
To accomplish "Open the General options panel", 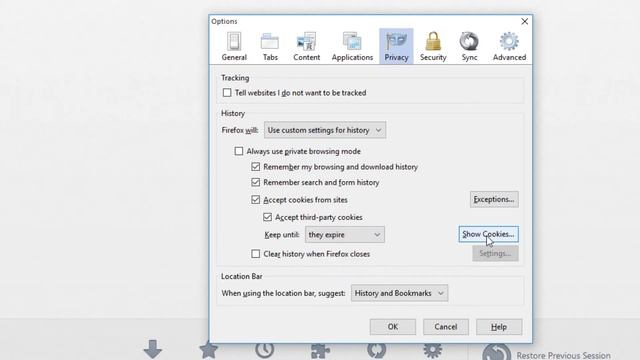I will (234, 47).
